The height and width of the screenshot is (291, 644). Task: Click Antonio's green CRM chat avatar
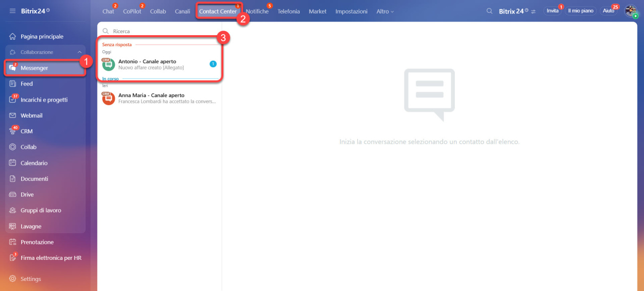[108, 64]
